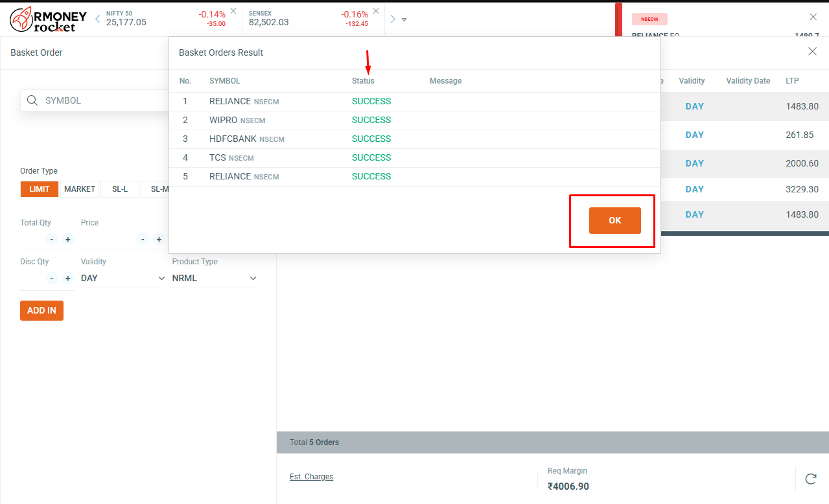The width and height of the screenshot is (829, 504).
Task: Click DAY validity in the 3229.30 row
Action: 694,189
